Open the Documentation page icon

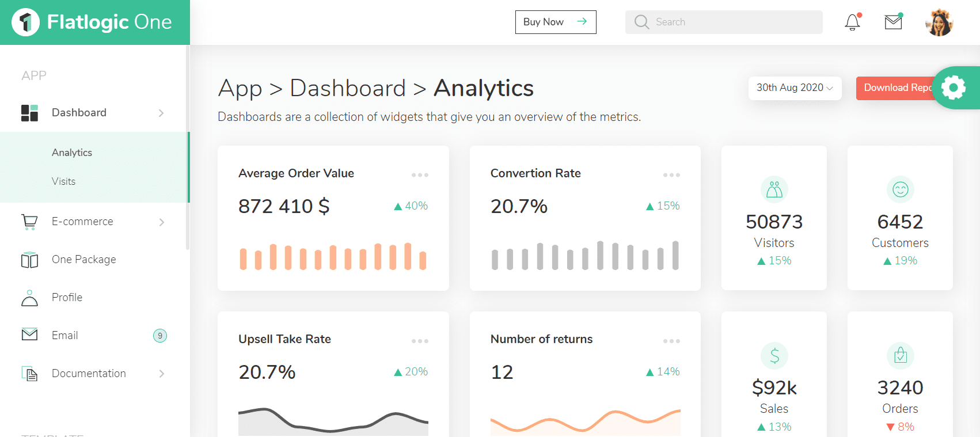coord(28,373)
